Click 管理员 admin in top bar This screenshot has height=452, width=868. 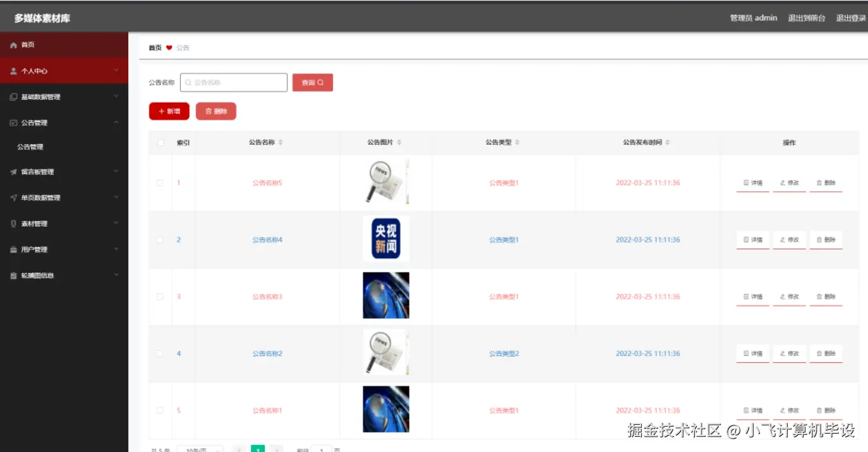click(754, 18)
